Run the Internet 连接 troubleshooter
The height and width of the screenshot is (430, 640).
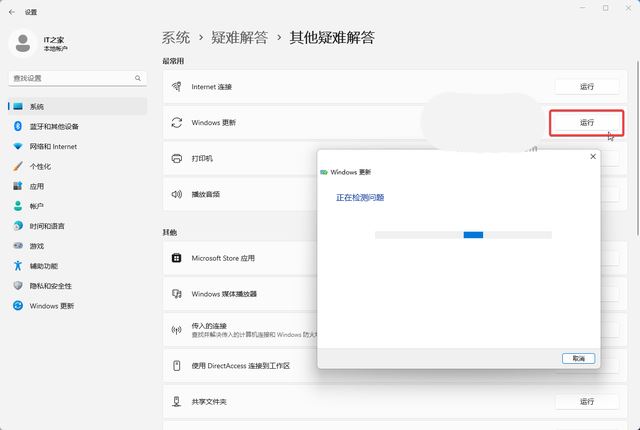[587, 87]
